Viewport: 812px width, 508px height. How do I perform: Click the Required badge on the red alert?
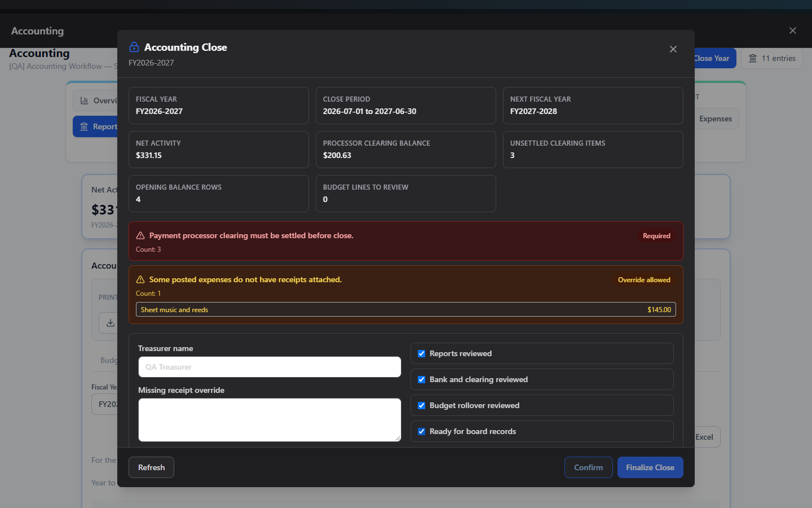pyautogui.click(x=656, y=236)
